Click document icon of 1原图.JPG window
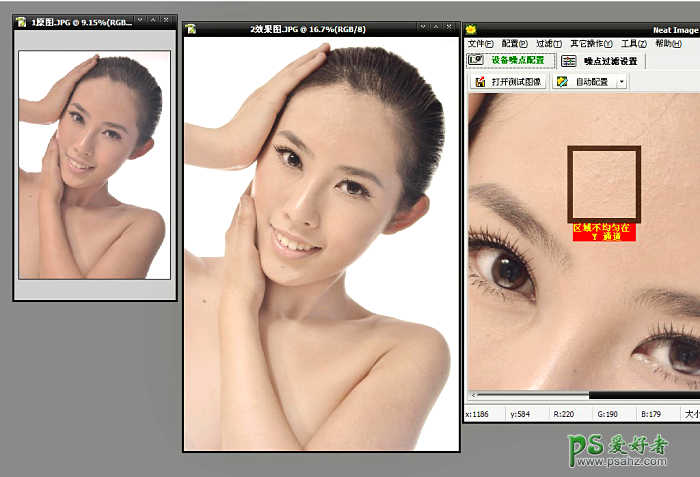The width and height of the screenshot is (700, 477). pos(21,21)
